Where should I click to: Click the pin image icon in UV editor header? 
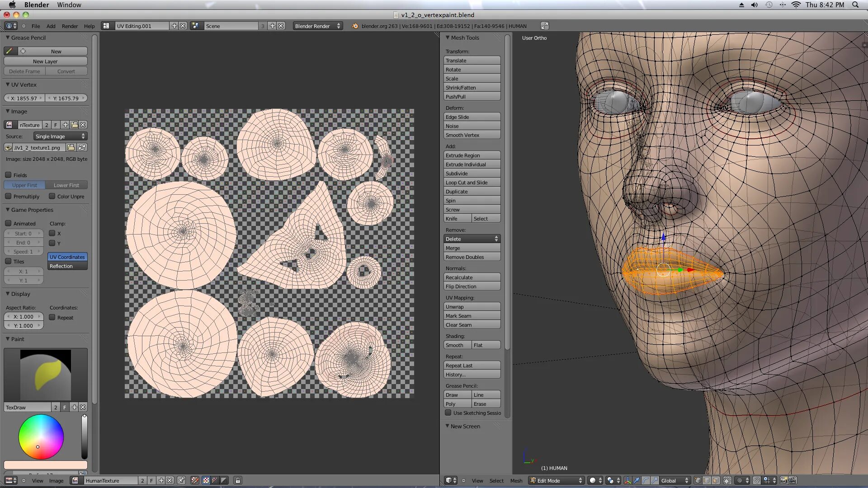tap(181, 480)
